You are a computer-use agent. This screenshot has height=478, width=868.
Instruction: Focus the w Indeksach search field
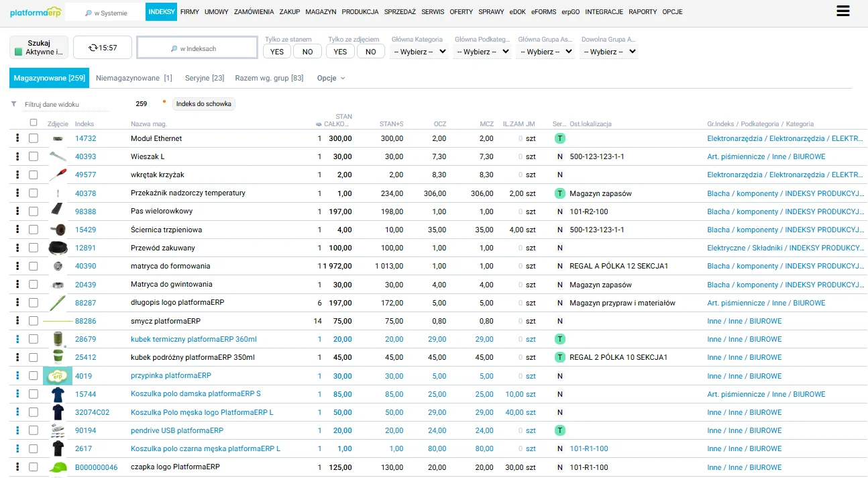coord(197,48)
